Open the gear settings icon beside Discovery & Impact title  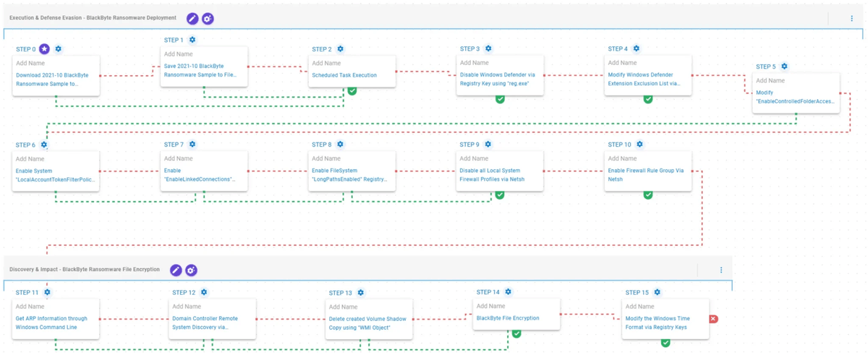pyautogui.click(x=191, y=270)
